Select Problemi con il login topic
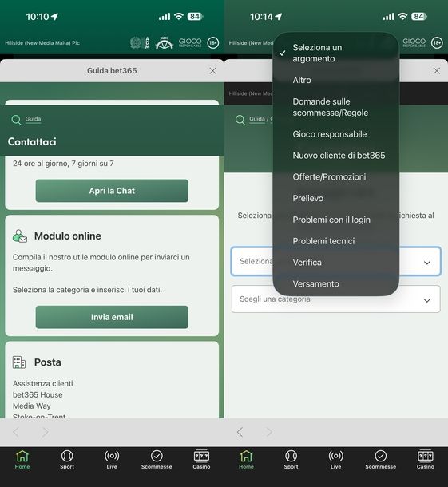Image resolution: width=448 pixels, height=487 pixels. pos(336,220)
